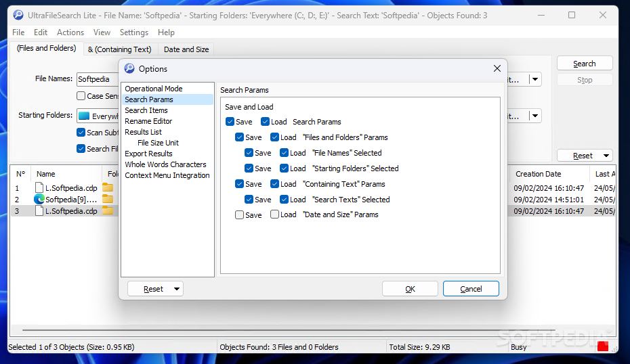Image resolution: width=630 pixels, height=364 pixels.
Task: Toggle Save for "Containing Text" Params
Action: (239, 184)
